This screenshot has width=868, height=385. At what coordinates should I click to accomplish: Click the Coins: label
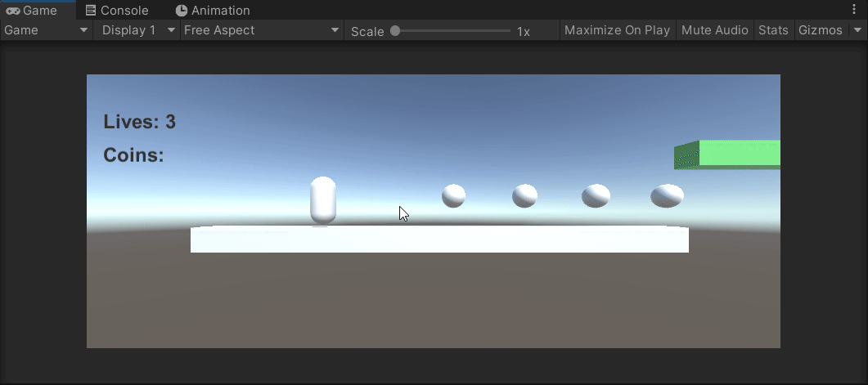point(134,154)
